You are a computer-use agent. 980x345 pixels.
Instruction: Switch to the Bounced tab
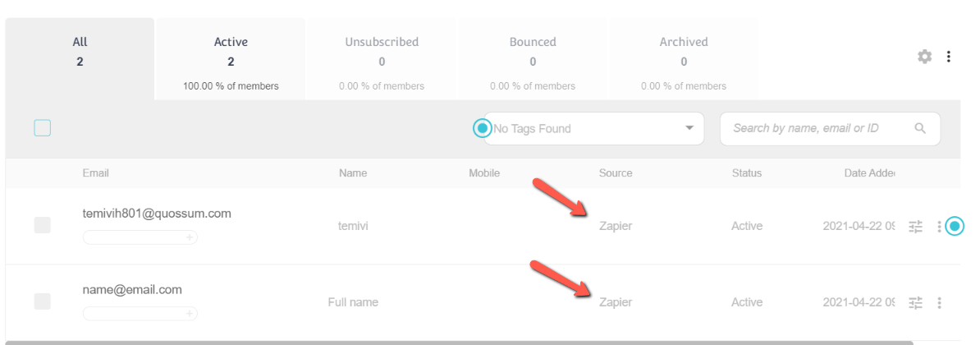tap(533, 59)
